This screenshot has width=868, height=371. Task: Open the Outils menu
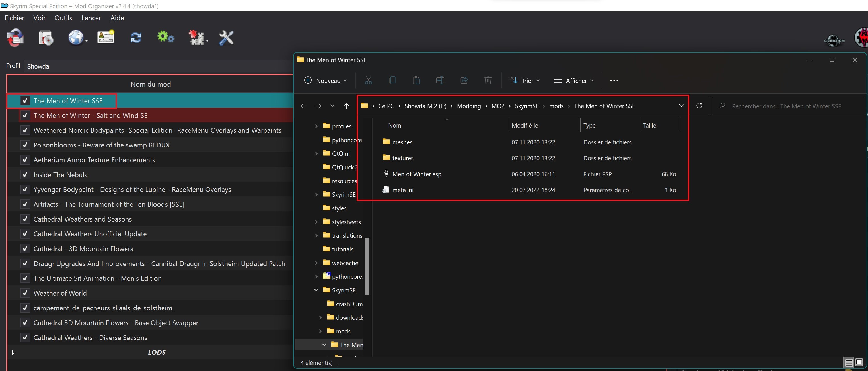click(x=63, y=18)
